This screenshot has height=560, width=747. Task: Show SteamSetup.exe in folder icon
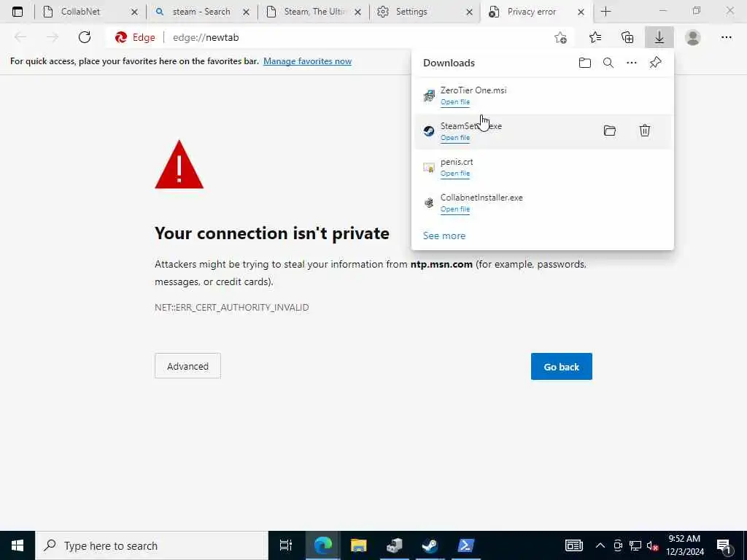pyautogui.click(x=610, y=131)
